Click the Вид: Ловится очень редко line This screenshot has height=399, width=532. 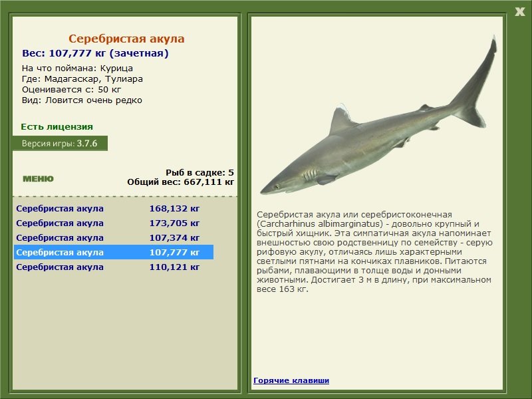(x=82, y=100)
